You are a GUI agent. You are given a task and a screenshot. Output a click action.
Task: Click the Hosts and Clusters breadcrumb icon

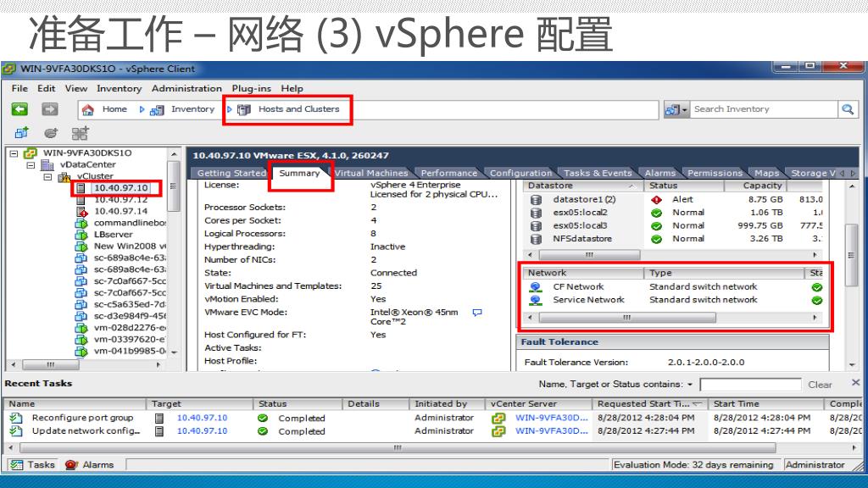(243, 109)
